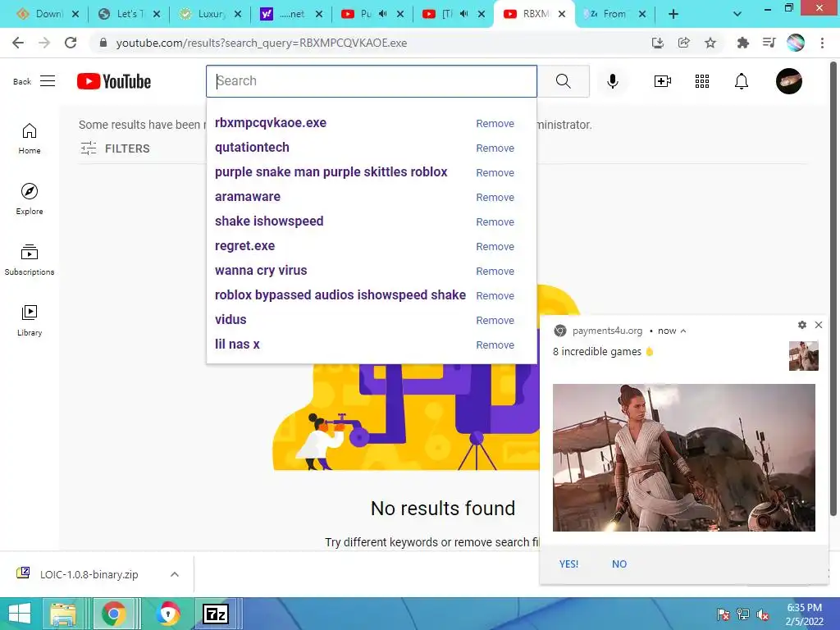This screenshot has width=840, height=630.
Task: Click YES! on the notification
Action: [568, 564]
